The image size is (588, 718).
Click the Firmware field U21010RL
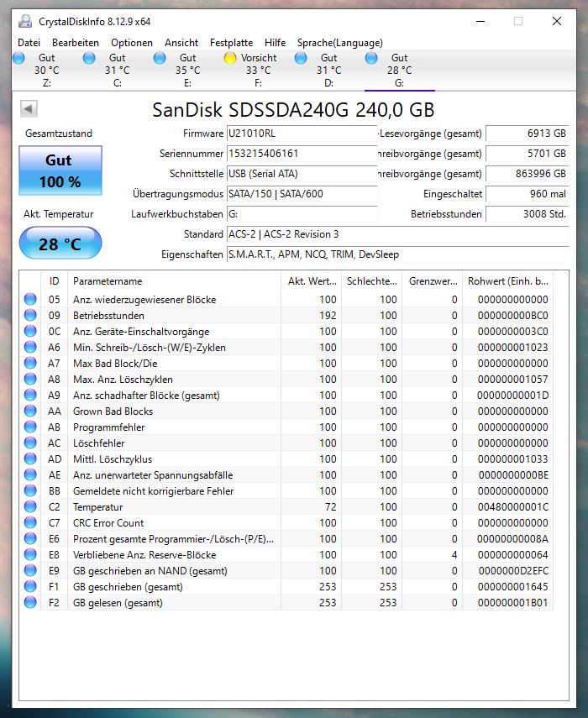point(302,134)
